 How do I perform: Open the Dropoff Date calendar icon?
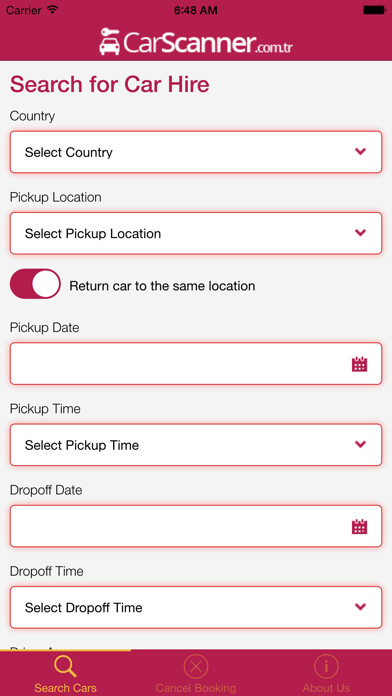pyautogui.click(x=359, y=526)
